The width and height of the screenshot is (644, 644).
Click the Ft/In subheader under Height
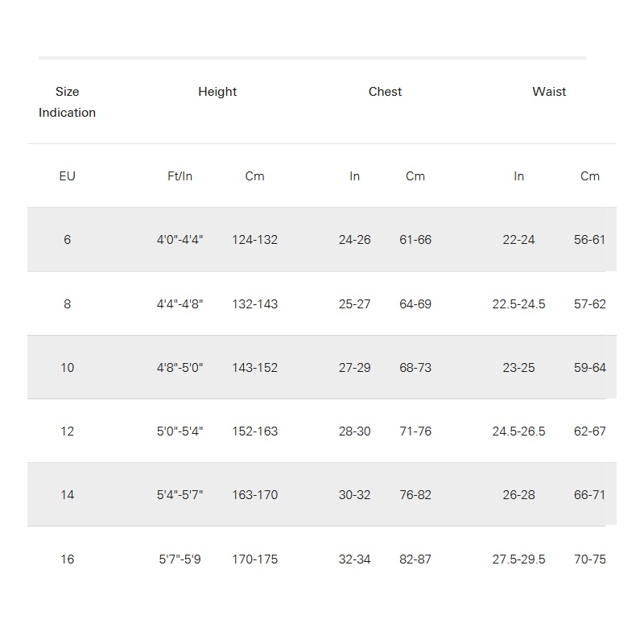coord(180,176)
